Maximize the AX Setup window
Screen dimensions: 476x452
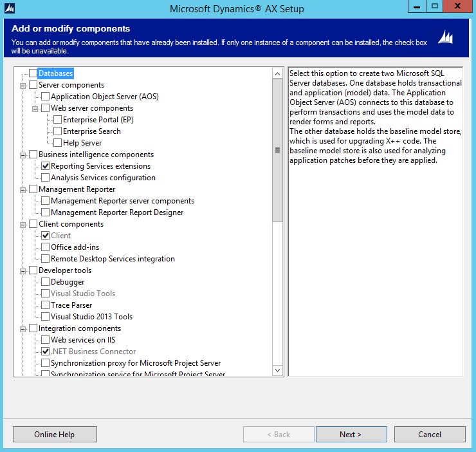click(434, 6)
